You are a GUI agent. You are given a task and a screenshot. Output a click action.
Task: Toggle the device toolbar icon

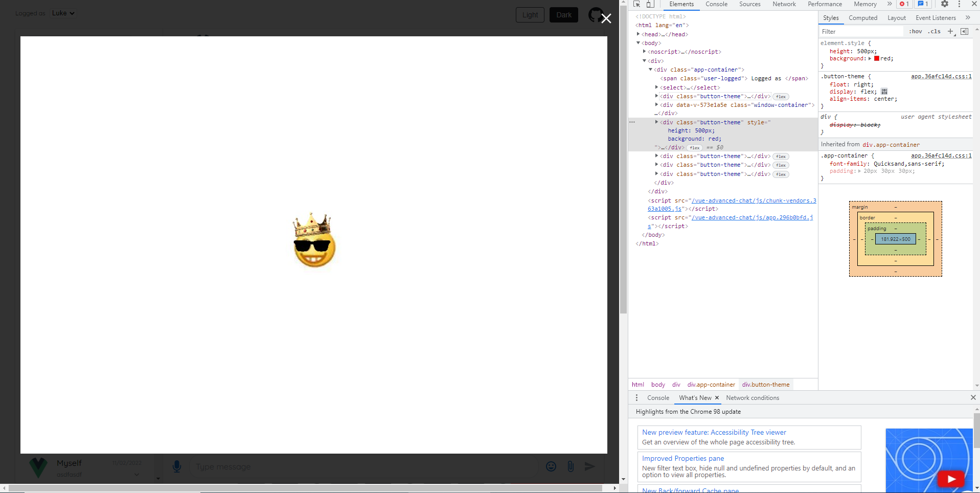point(650,4)
